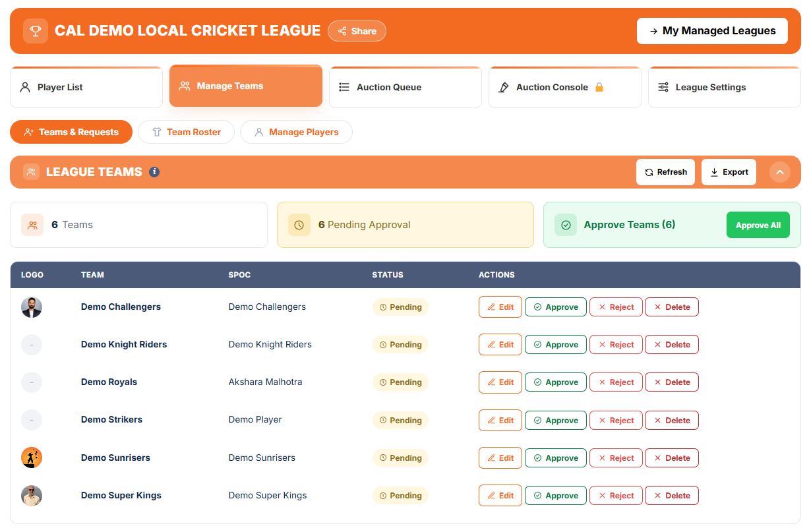This screenshot has height=532, width=809.
Task: Edit Demo Strikers team
Action: [500, 421]
